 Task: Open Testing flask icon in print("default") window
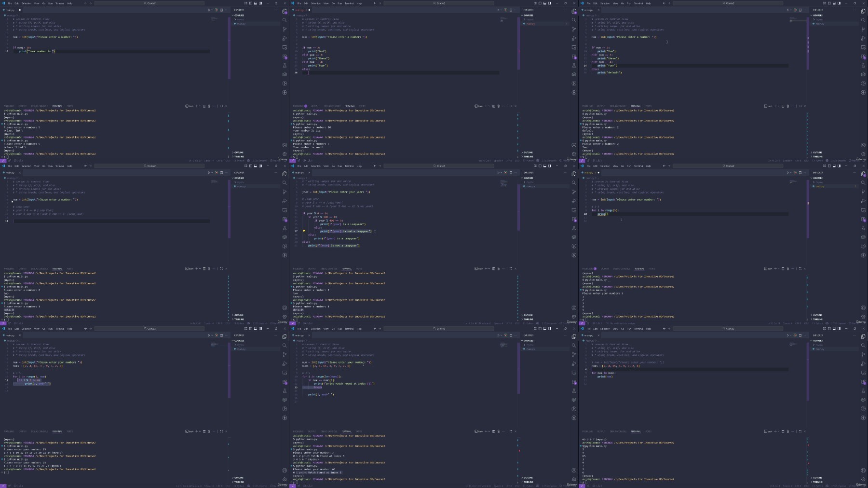coord(863,66)
